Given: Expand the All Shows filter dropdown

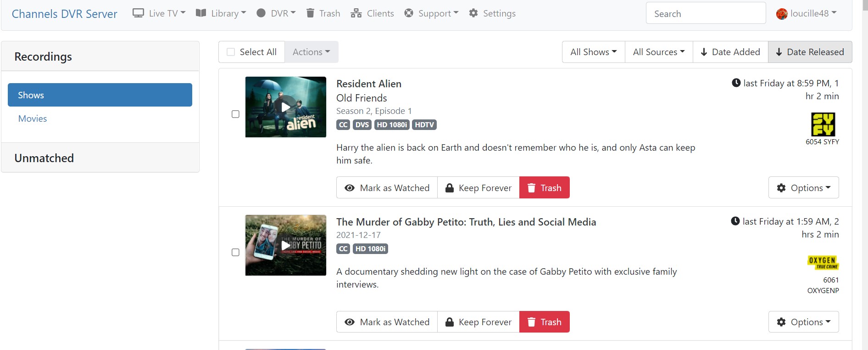Looking at the screenshot, I should 593,52.
